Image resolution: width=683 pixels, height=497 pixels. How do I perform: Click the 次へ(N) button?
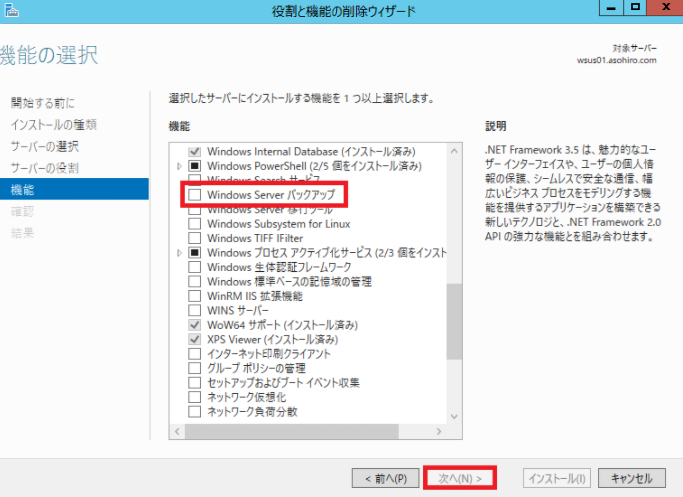460,478
